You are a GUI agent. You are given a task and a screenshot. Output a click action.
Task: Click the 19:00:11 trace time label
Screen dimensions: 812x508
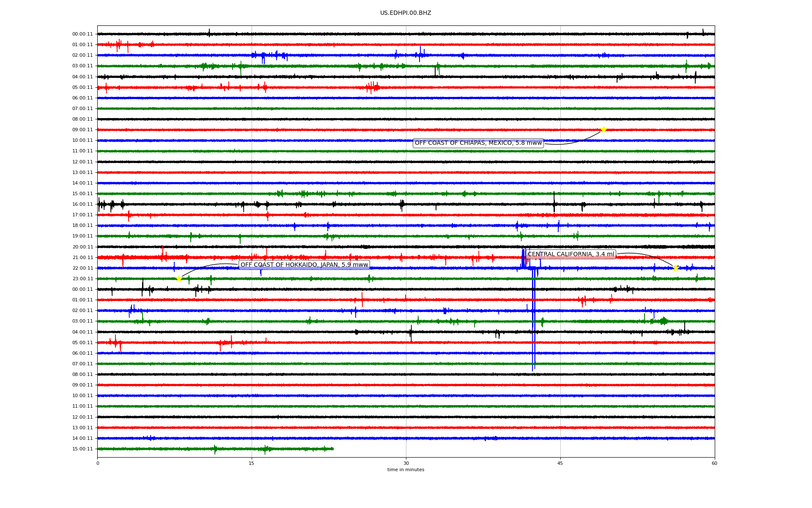(82, 236)
